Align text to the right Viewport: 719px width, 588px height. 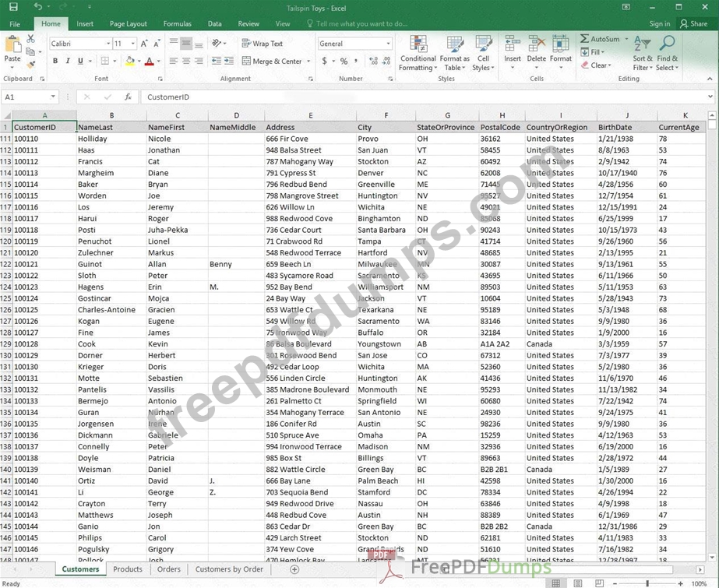tap(199, 61)
